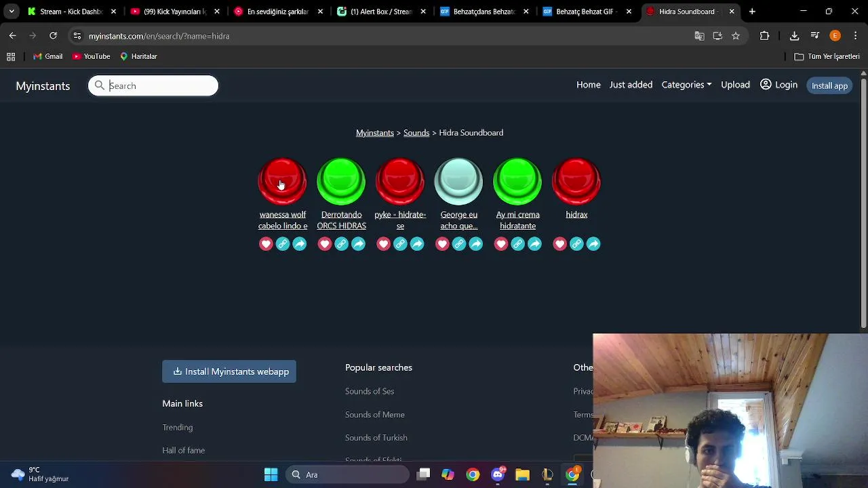Image resolution: width=868 pixels, height=488 pixels.
Task: Open the Sounds of Turkish popular search
Action: click(x=376, y=438)
